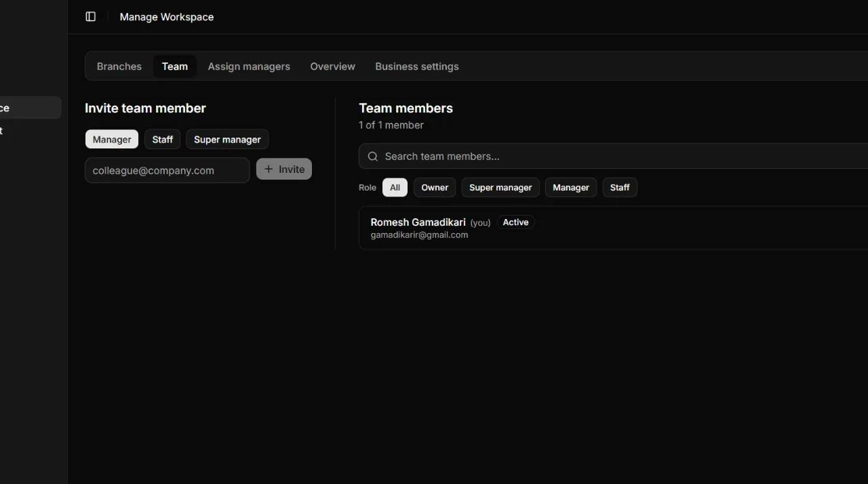The height and width of the screenshot is (484, 868).
Task: Click the 1 of 1 member count
Action: point(391,125)
